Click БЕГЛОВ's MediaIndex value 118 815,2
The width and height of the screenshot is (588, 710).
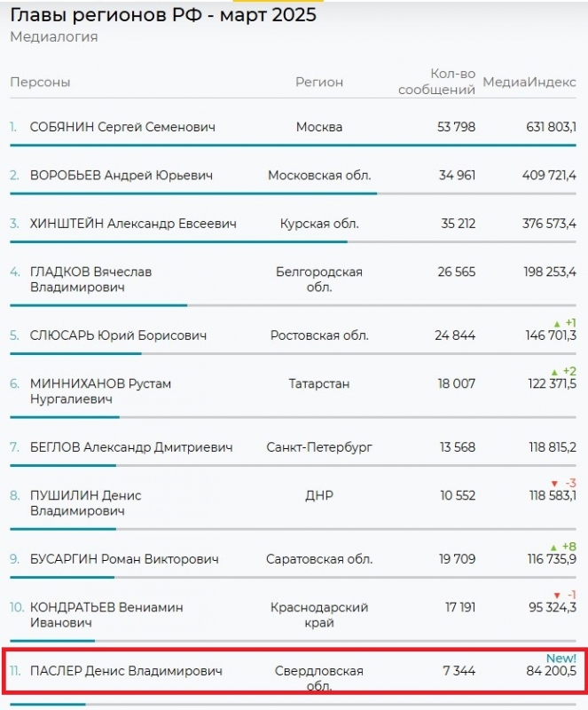click(550, 448)
